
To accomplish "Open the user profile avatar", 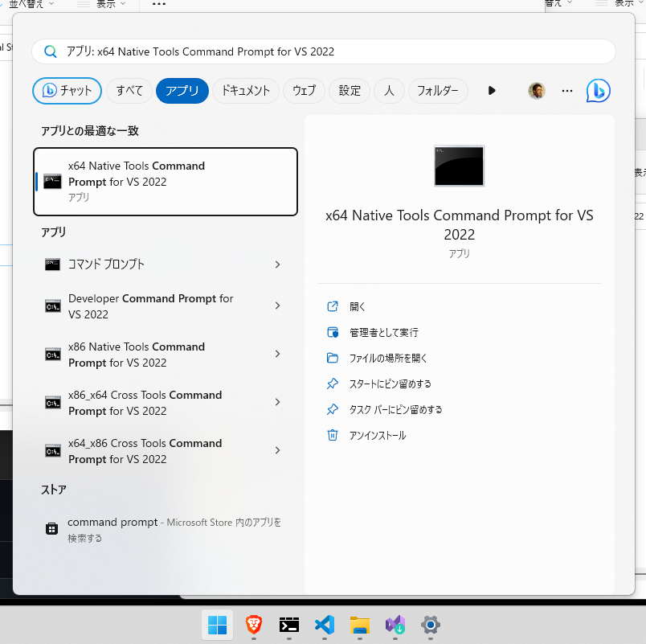I will [x=537, y=91].
